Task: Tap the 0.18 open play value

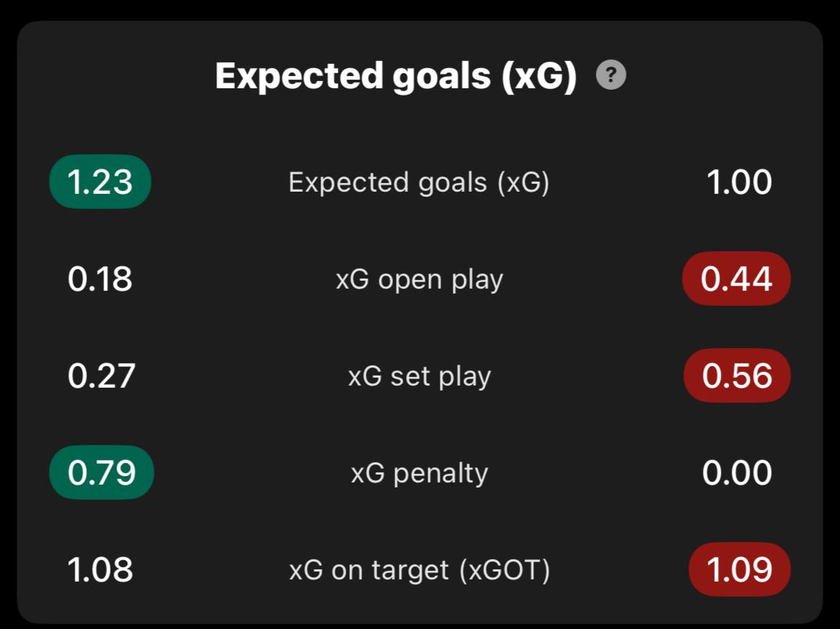Action: (100, 279)
